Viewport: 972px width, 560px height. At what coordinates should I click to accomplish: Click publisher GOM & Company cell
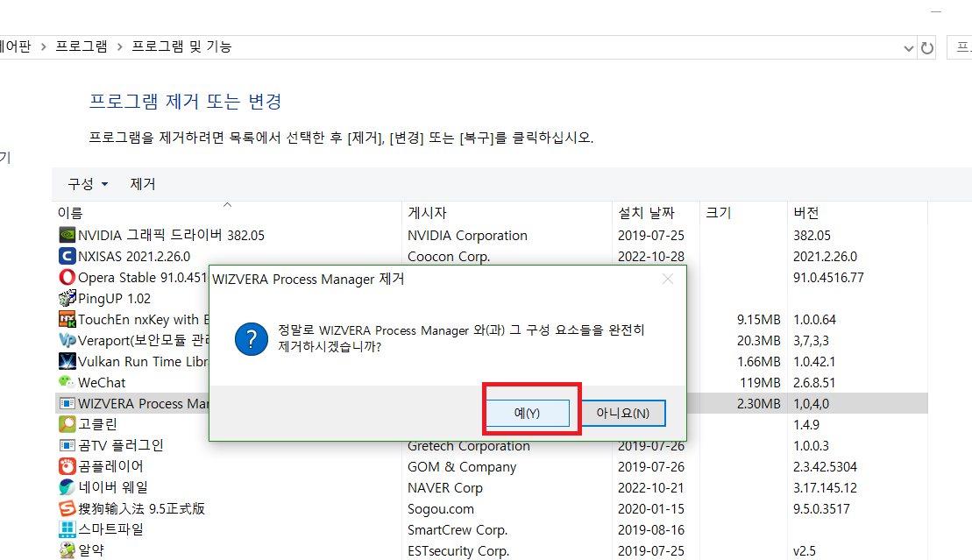(x=462, y=466)
